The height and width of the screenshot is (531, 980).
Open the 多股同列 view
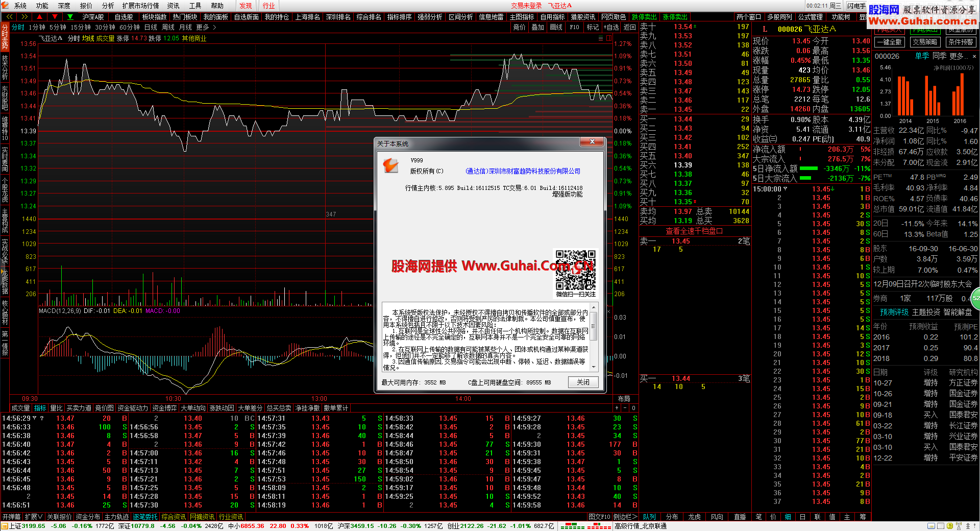[779, 17]
